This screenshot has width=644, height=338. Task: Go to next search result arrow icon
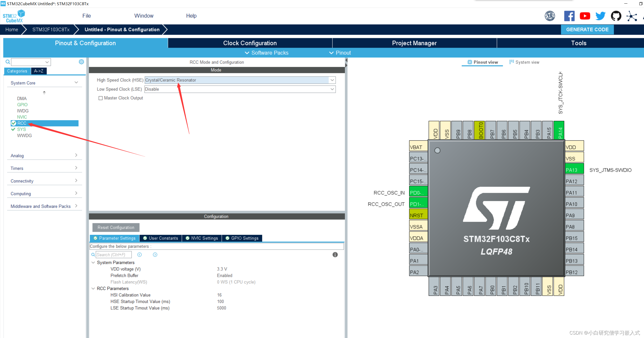tap(155, 255)
